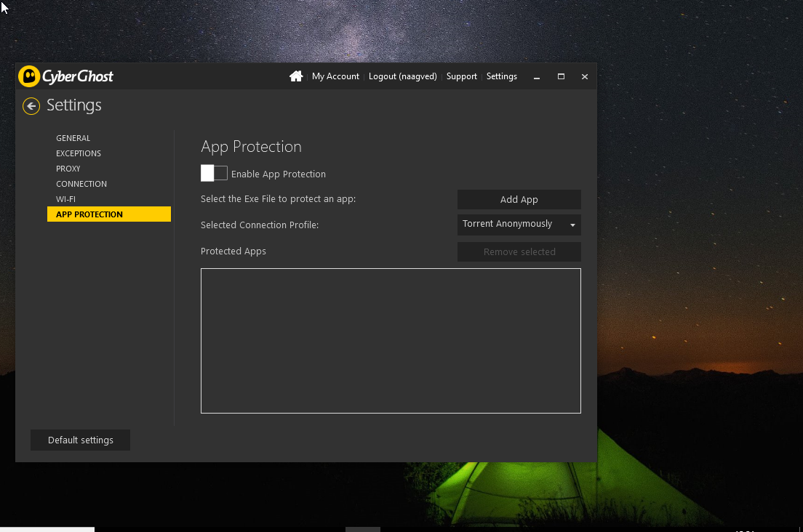Viewport: 803px width, 532px height.
Task: Click the Home icon in CyberGhost header
Action: [x=296, y=76]
